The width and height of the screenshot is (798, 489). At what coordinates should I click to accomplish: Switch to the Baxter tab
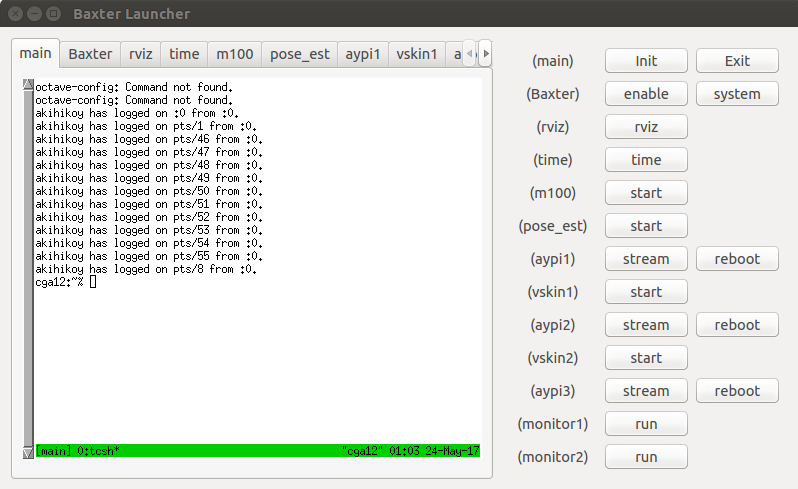click(90, 54)
